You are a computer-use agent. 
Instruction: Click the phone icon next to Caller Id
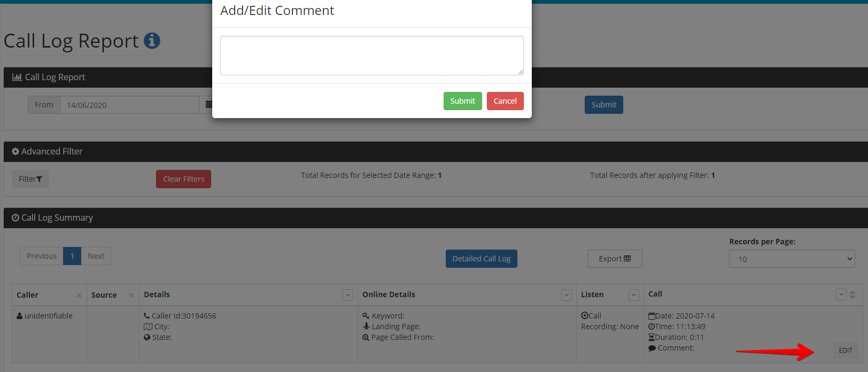pos(147,316)
